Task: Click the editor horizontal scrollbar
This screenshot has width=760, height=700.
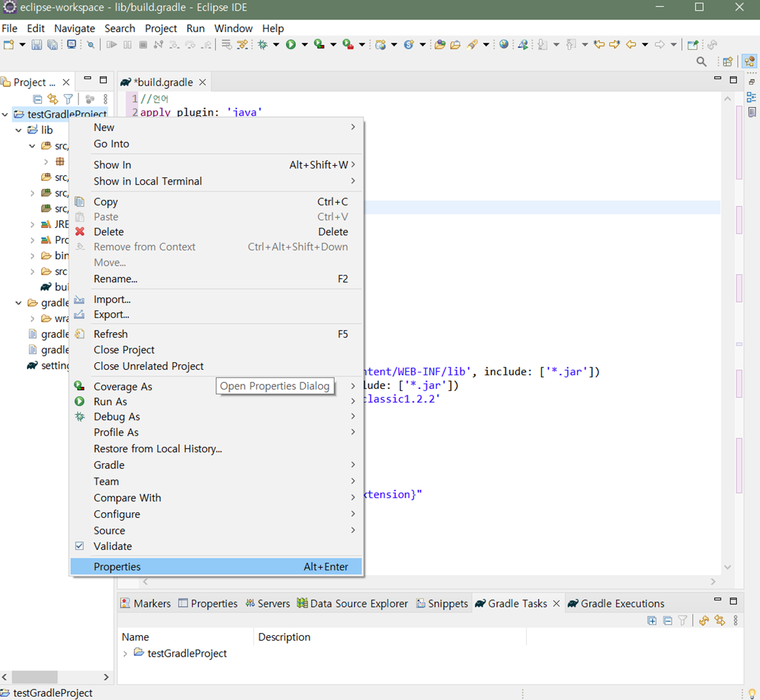Action: (429, 581)
